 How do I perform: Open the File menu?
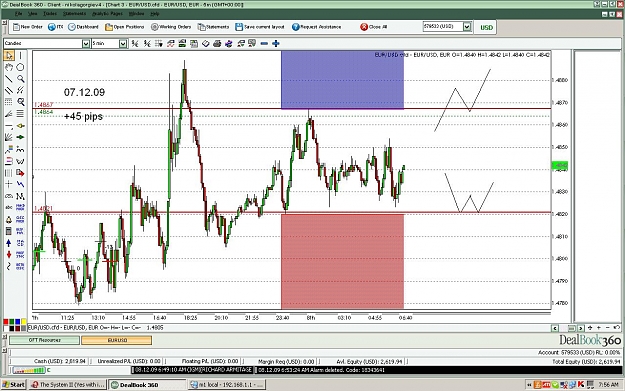18,14
